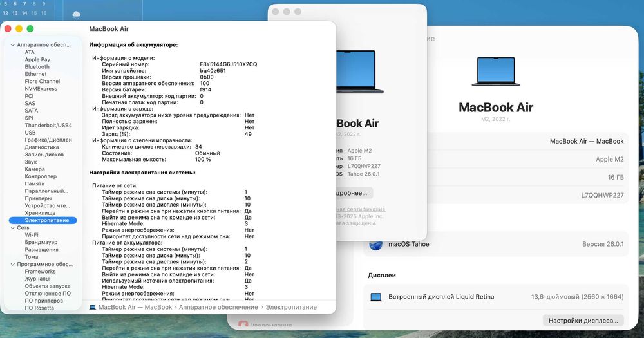Click the MacBook image in About This Mac window
The height and width of the screenshot is (338, 644).
(360, 71)
